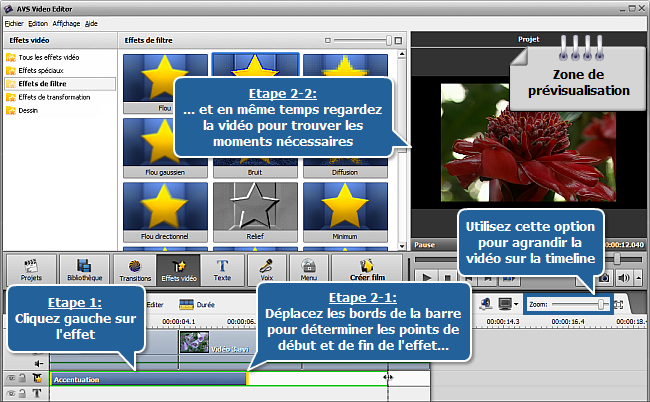The height and width of the screenshot is (402, 650).
Task: Toggle visibility eye of the video effects track
Action: click(x=11, y=378)
